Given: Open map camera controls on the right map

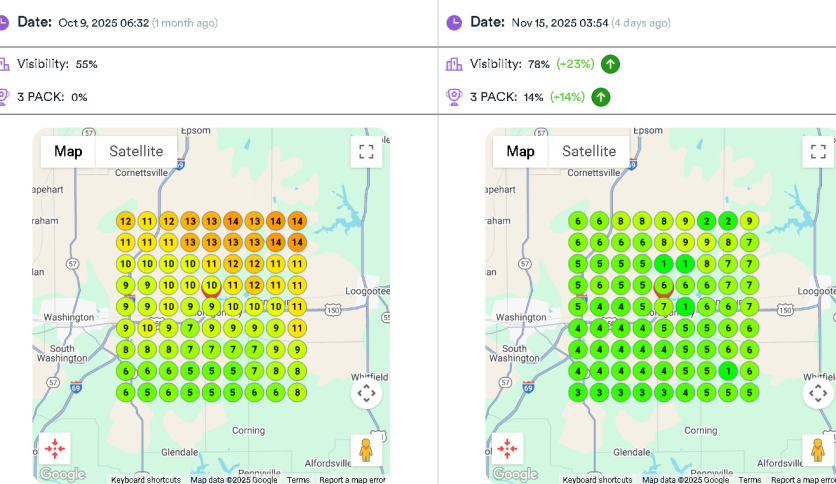Looking at the screenshot, I should (818, 393).
